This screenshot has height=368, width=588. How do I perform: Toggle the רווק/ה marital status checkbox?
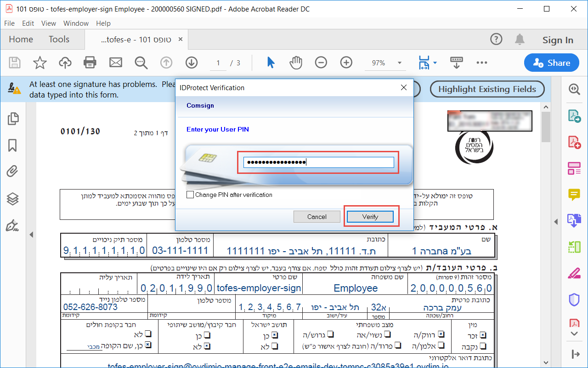coord(441,334)
